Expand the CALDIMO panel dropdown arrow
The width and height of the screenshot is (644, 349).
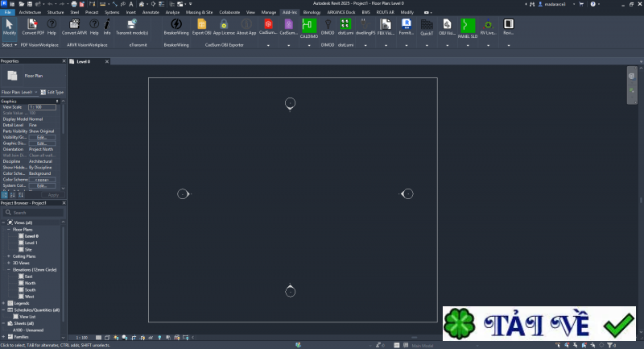click(309, 45)
